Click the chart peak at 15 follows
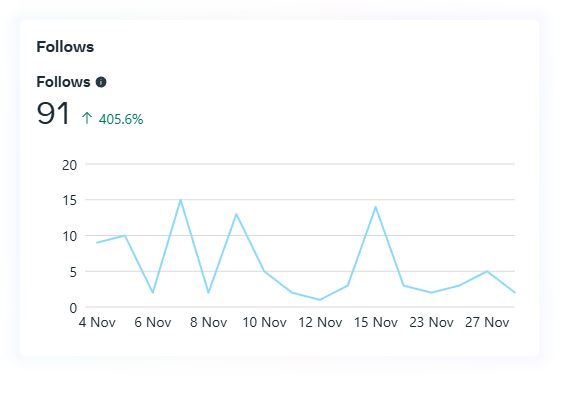 pos(181,200)
